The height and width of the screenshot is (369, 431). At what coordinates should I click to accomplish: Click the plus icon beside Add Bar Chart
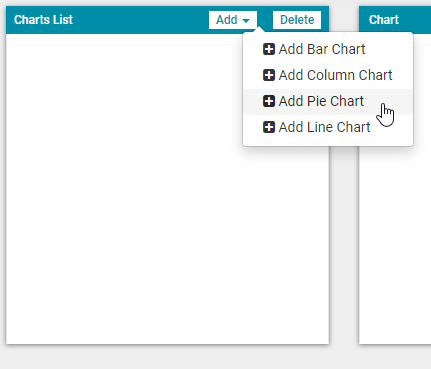pyautogui.click(x=269, y=49)
